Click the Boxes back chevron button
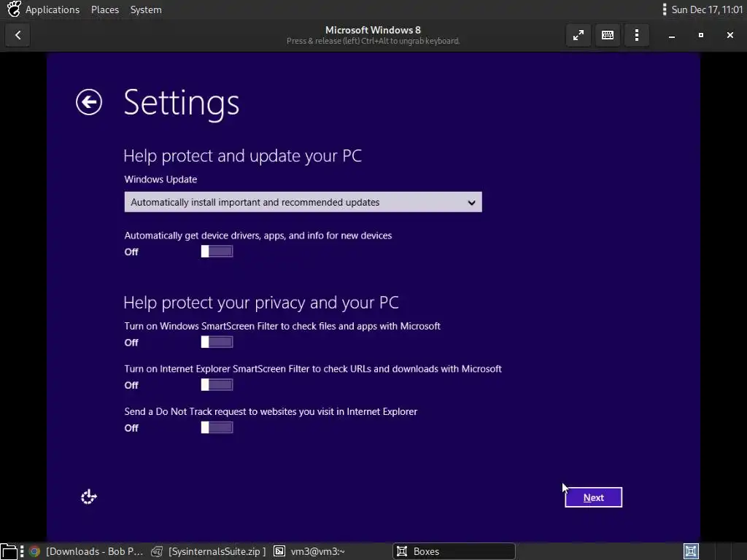Screen dimensions: 747x560 [18, 35]
